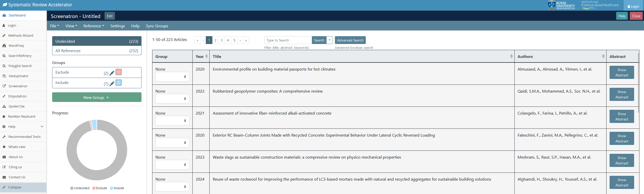The width and height of the screenshot is (644, 194).
Task: Expand the Help section in sidebar
Action: [x=42, y=126]
